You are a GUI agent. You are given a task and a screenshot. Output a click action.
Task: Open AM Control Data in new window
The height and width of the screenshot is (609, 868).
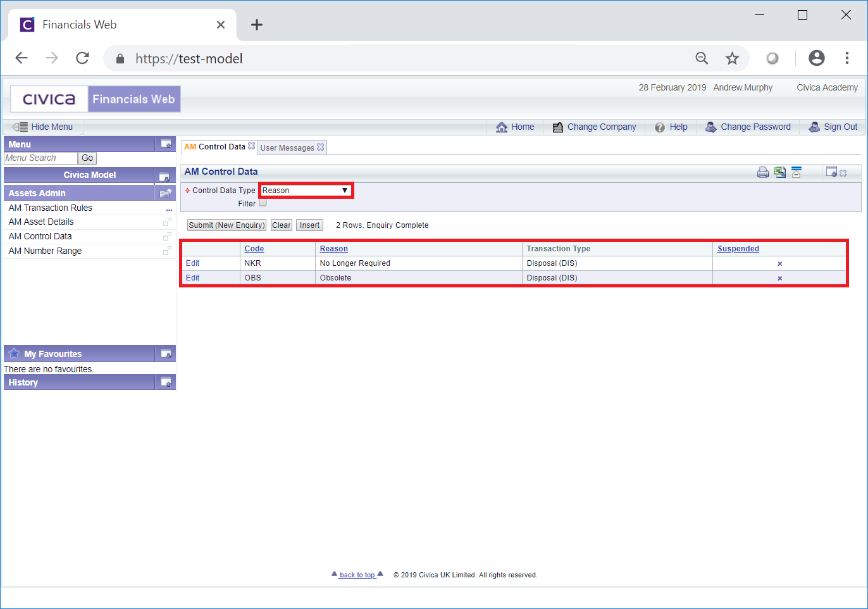click(x=167, y=237)
